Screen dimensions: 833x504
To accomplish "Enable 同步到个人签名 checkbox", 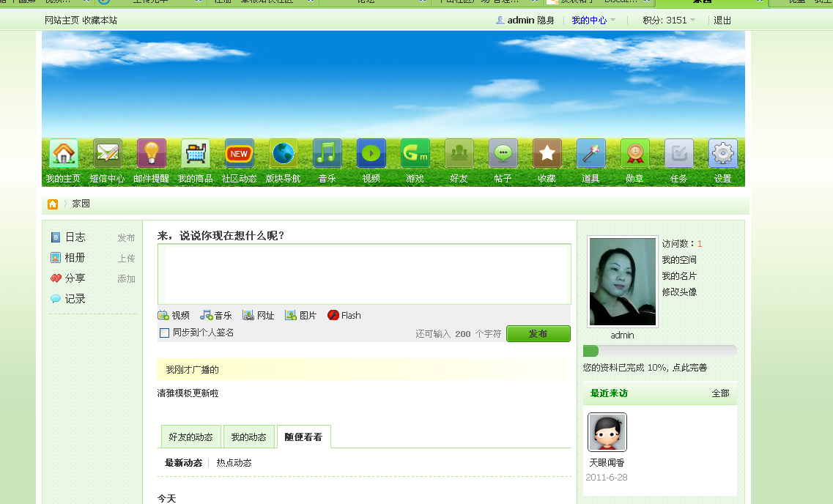I will (164, 333).
